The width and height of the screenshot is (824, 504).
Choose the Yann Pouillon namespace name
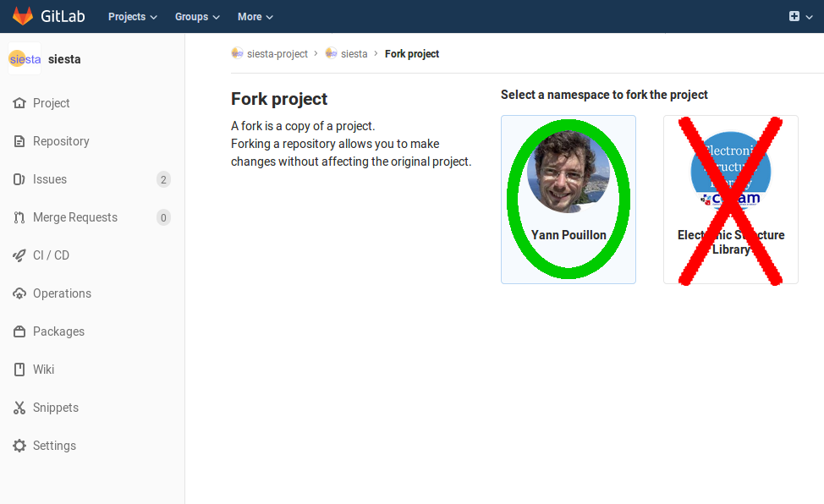[569, 235]
